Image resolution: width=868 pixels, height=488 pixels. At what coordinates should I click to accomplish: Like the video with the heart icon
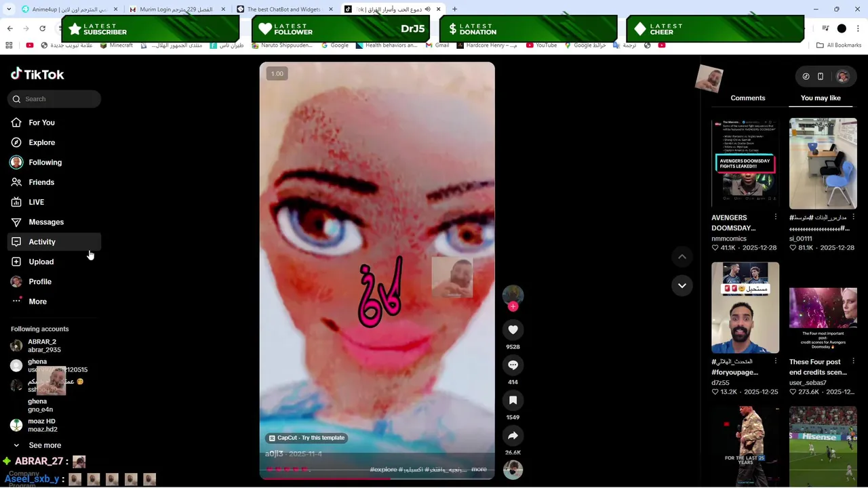point(513,329)
